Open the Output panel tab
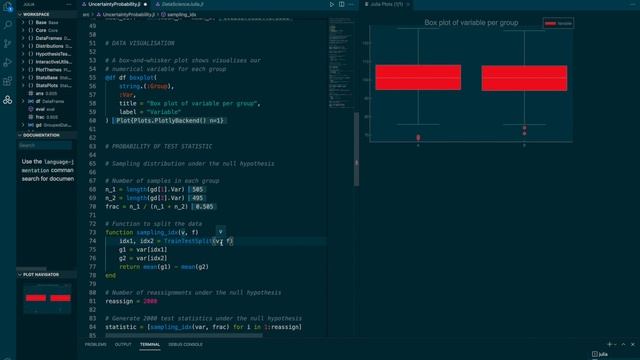 click(123, 344)
